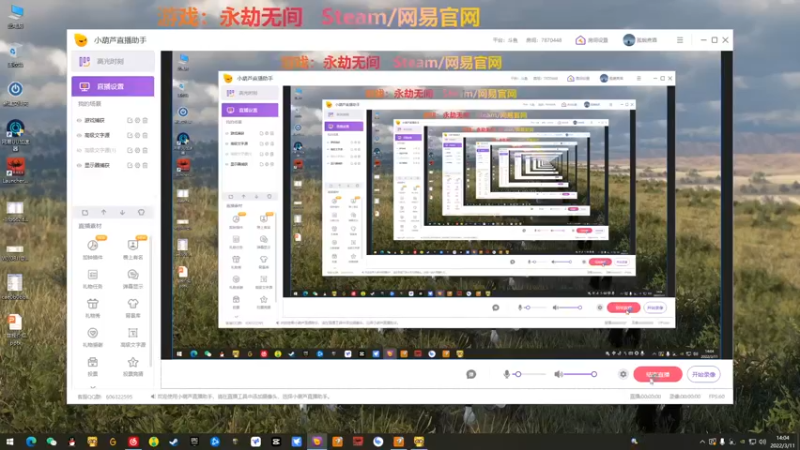800x450 pixels.
Task: Open settings for the first 高级文字源 source
Action: click(x=137, y=135)
